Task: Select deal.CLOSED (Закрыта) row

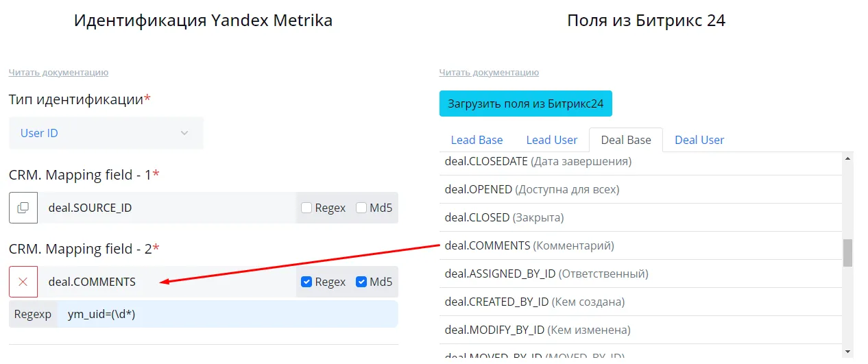Action: coord(640,217)
